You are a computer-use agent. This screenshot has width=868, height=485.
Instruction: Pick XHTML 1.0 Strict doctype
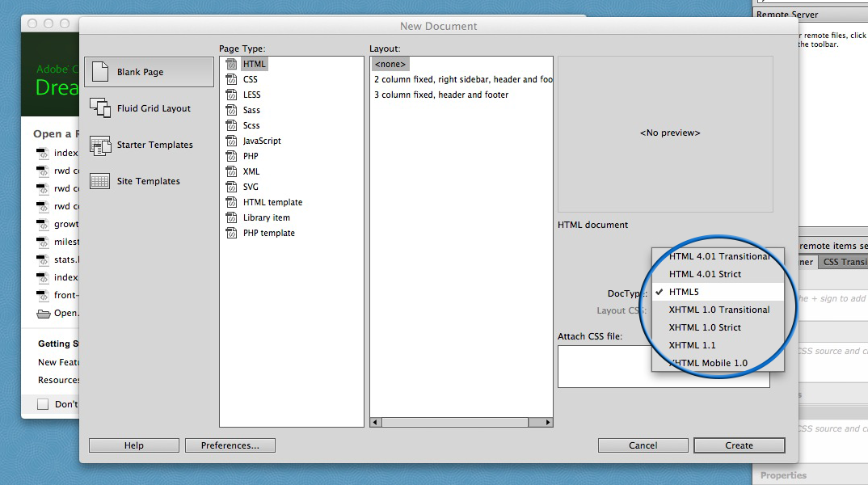[x=718, y=327]
